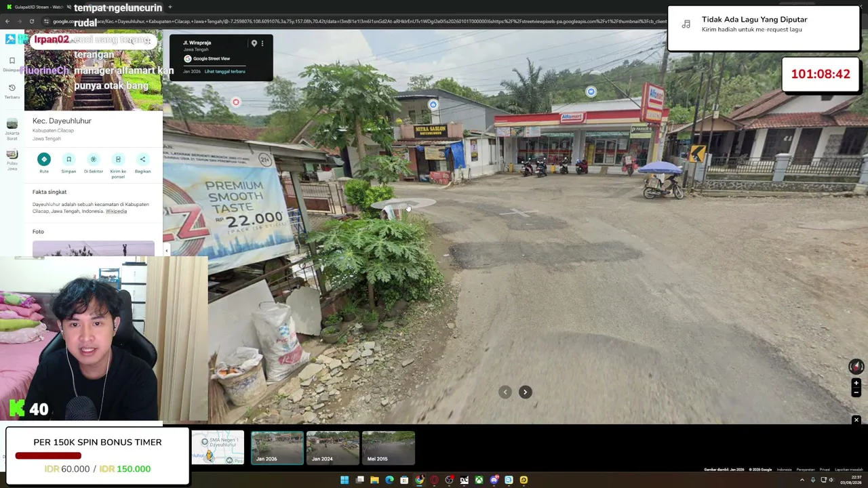868x488 pixels.
Task: Click the location pin icon in Street View card
Action: coord(254,43)
